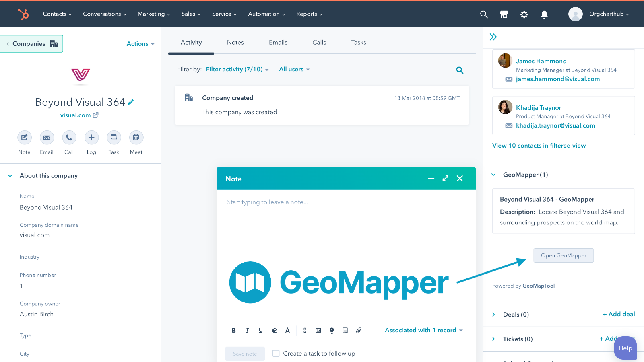Click the insert image icon in the note

click(x=318, y=330)
